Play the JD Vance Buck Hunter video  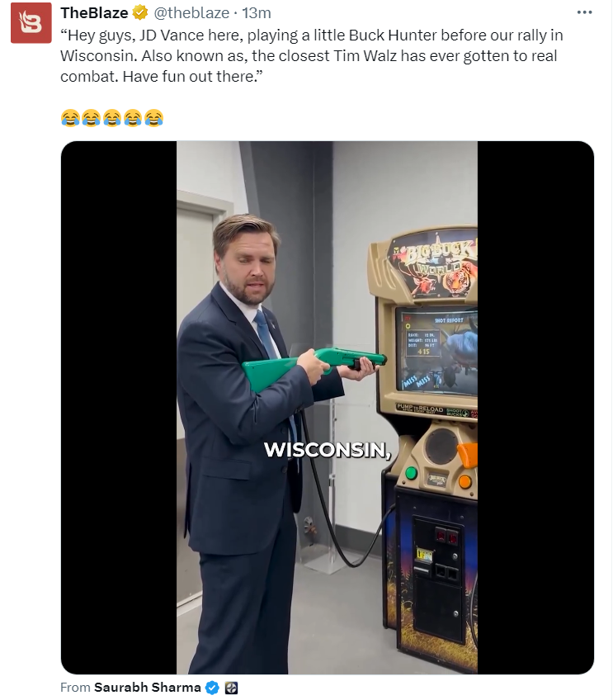click(327, 407)
